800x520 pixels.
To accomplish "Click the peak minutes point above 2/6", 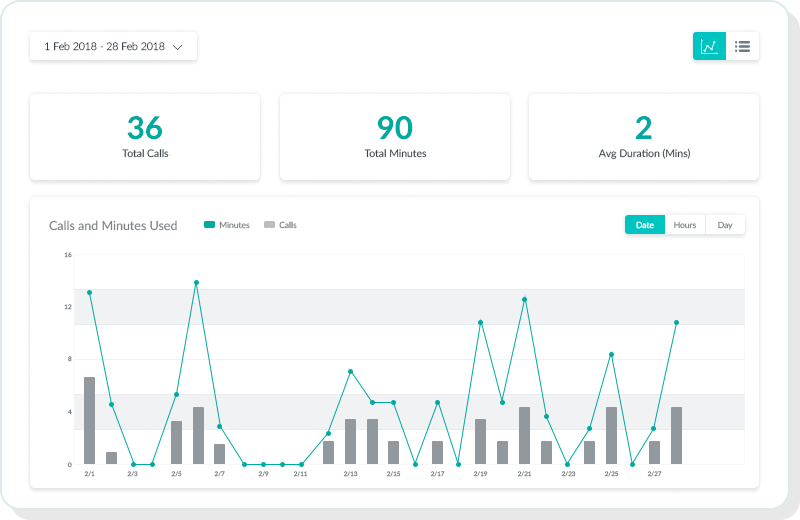I will click(196, 283).
